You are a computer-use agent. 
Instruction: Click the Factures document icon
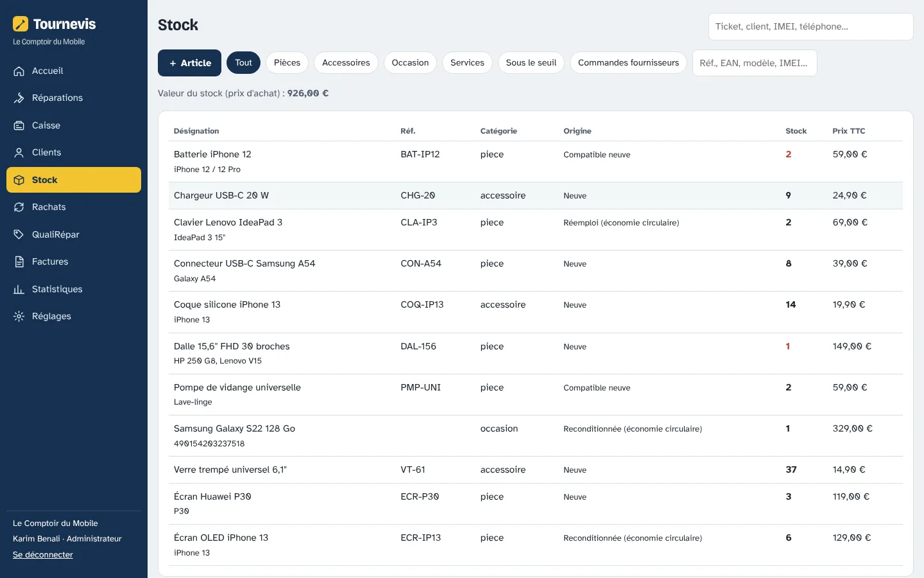tap(19, 262)
